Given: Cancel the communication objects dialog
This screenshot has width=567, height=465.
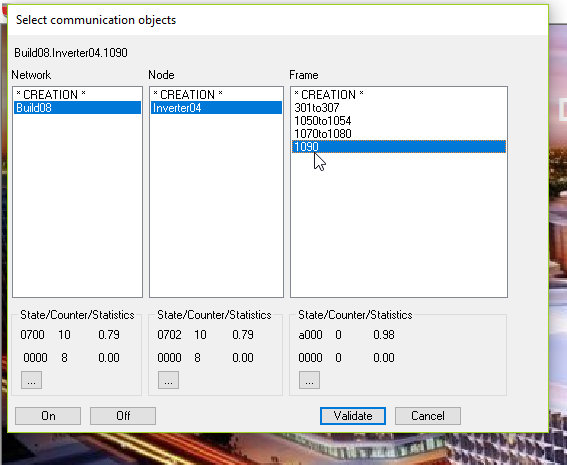Looking at the screenshot, I should coord(428,416).
